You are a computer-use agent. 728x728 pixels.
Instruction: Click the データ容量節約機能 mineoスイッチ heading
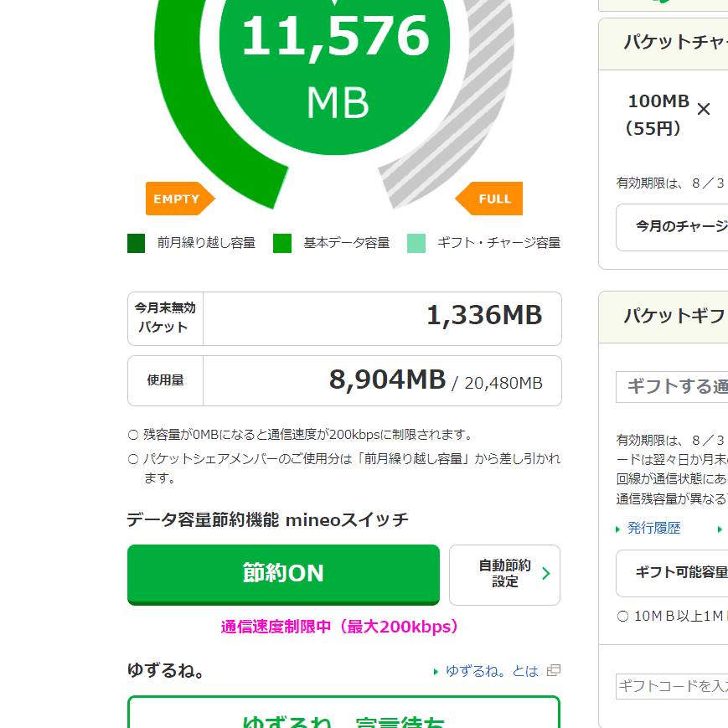tap(268, 520)
